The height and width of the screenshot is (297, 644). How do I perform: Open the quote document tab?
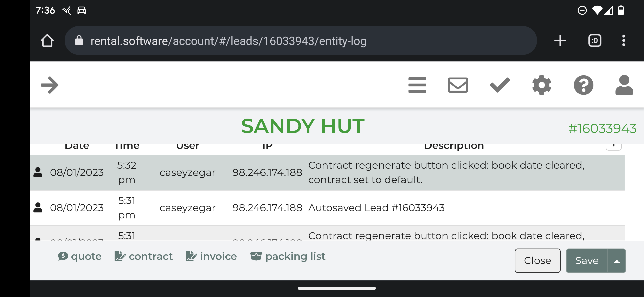tap(80, 256)
